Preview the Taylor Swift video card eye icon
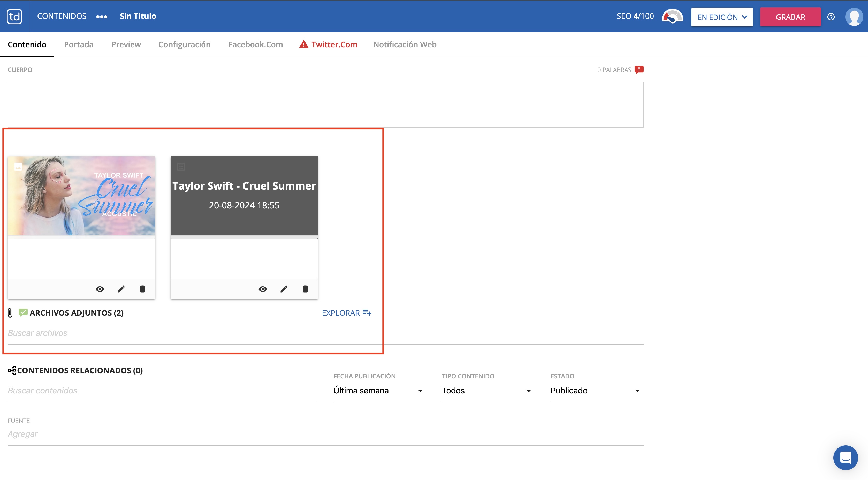 [262, 289]
